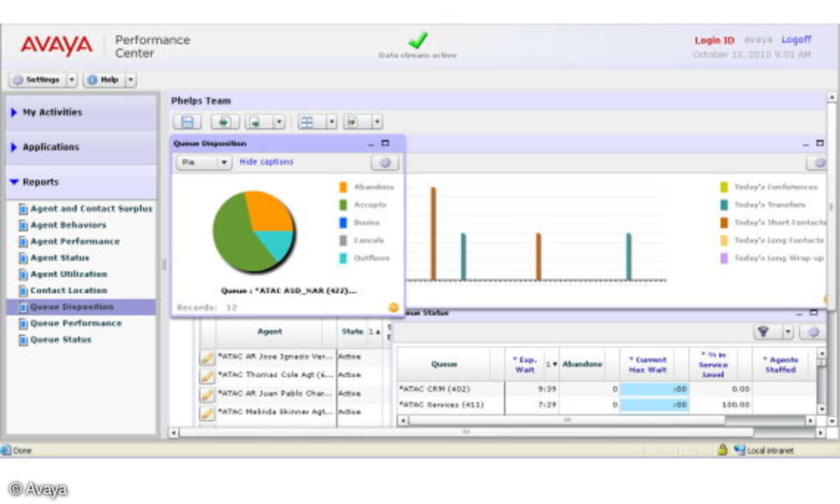The image size is (840, 504).
Task: Click the Agent Performance report icon
Action: (23, 241)
